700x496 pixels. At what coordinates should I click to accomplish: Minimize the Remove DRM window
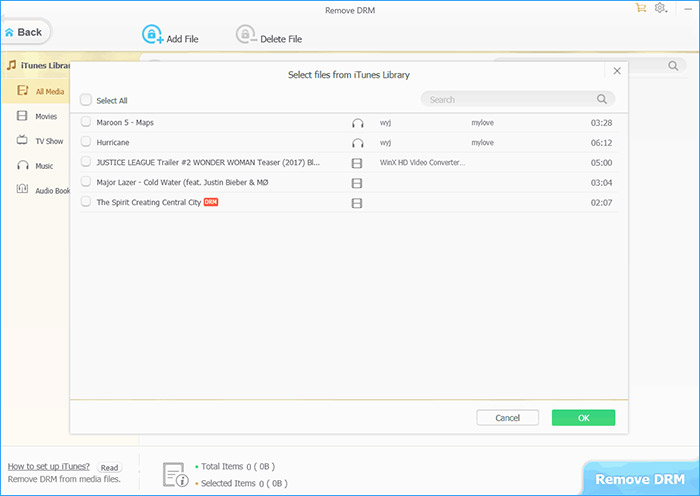pos(688,9)
